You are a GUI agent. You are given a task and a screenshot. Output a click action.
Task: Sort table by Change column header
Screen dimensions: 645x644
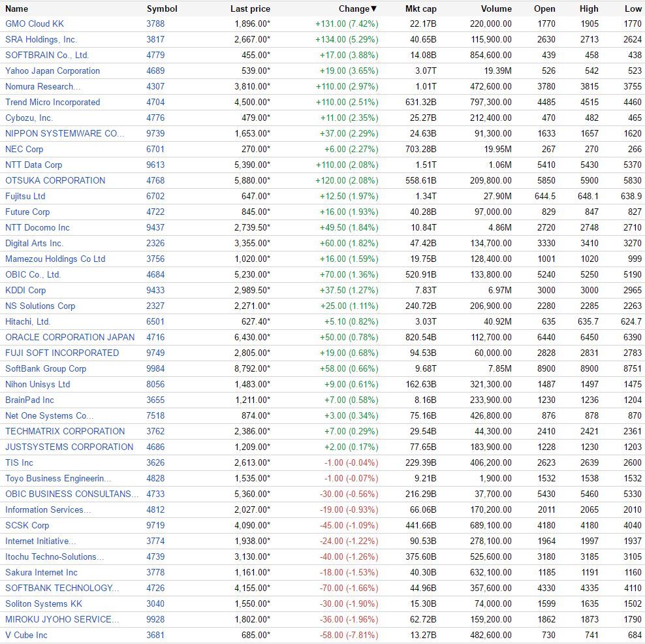click(358, 8)
